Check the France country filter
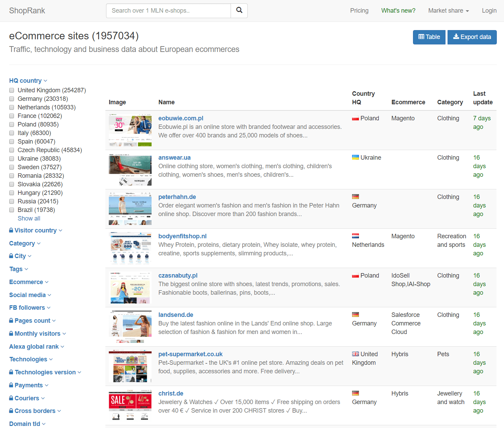Screen dimensions: 504x428 click(12, 116)
